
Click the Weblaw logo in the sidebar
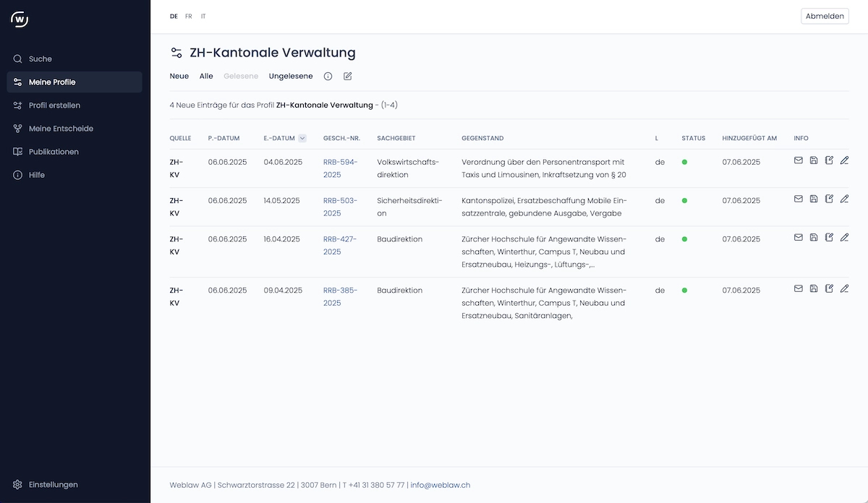point(20,19)
